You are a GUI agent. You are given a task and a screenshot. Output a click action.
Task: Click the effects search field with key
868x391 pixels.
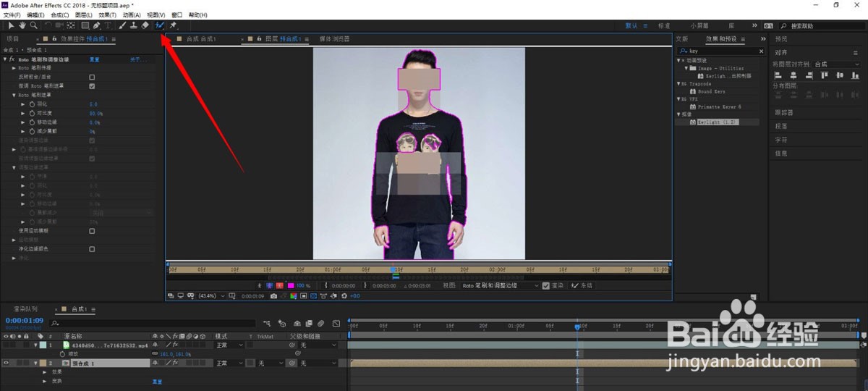pyautogui.click(x=720, y=51)
